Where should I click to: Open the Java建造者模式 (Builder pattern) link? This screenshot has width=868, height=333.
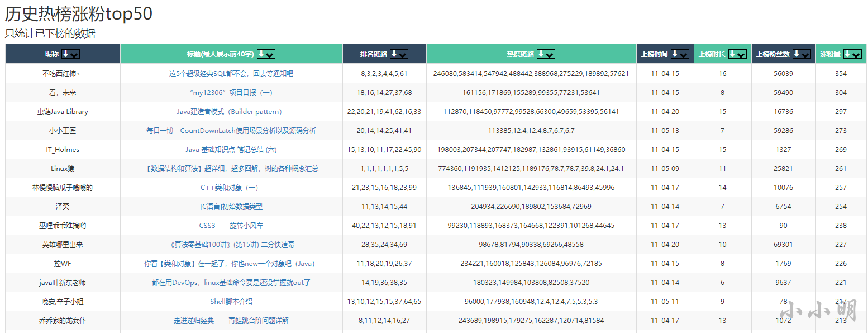tap(231, 112)
